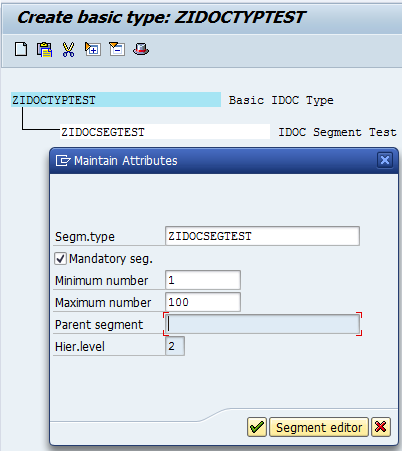
Task: Expand subtree using the plus toolbar icon
Action: (x=93, y=49)
